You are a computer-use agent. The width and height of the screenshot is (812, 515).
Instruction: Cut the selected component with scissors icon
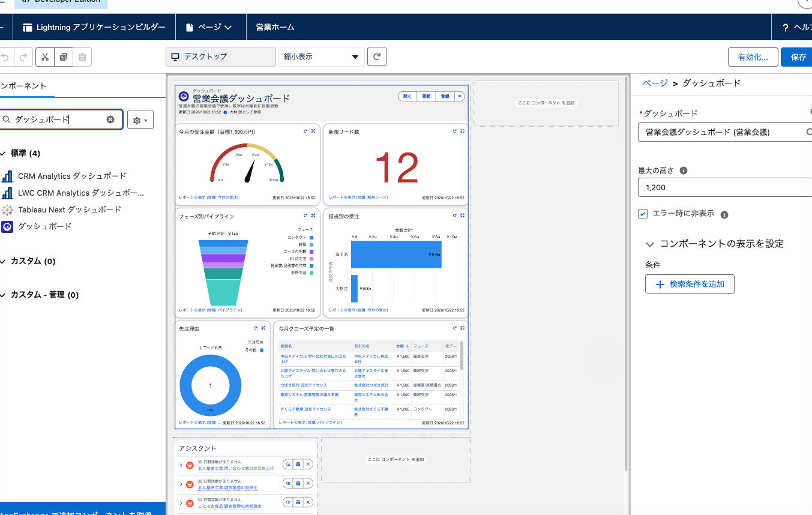pyautogui.click(x=45, y=57)
